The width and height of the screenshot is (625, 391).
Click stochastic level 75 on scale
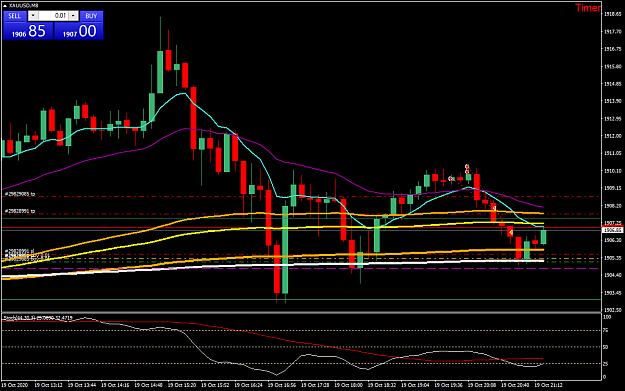605,330
